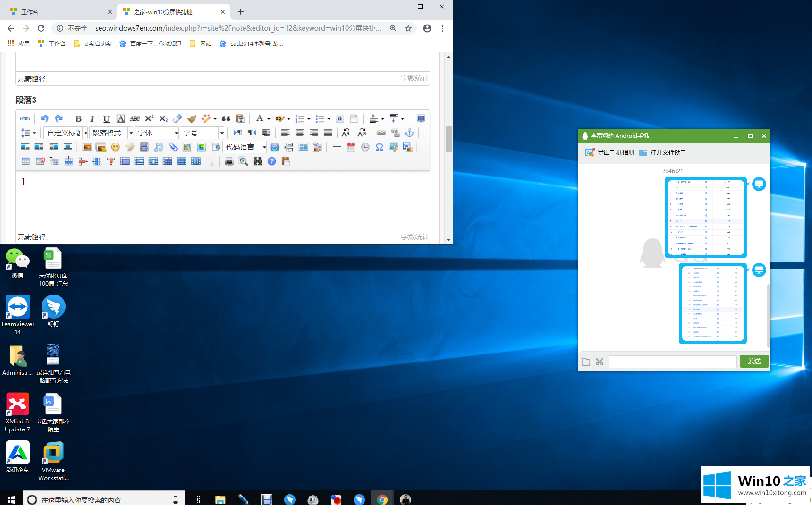
Task: Toggle superscript formatting
Action: tap(149, 118)
